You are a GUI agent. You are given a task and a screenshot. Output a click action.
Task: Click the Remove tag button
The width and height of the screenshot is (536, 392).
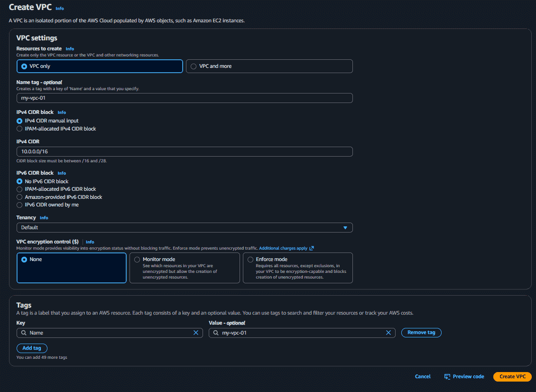pyautogui.click(x=421, y=333)
